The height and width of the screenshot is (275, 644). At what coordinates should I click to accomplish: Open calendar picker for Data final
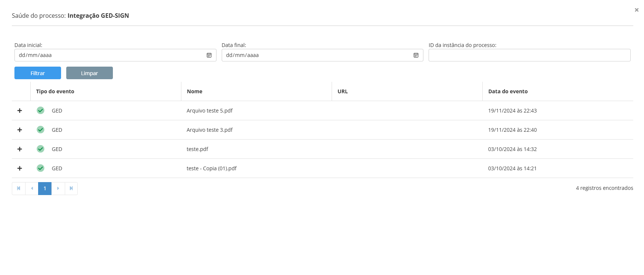(416, 55)
